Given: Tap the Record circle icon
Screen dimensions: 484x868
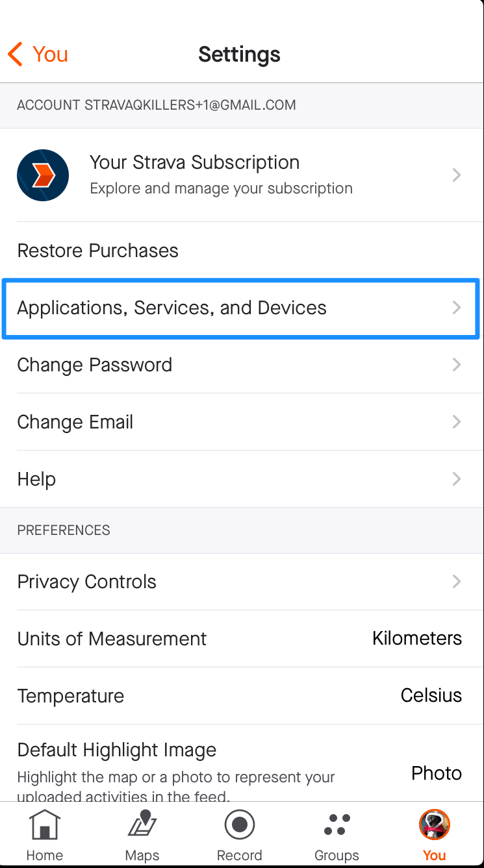Looking at the screenshot, I should coord(240,826).
